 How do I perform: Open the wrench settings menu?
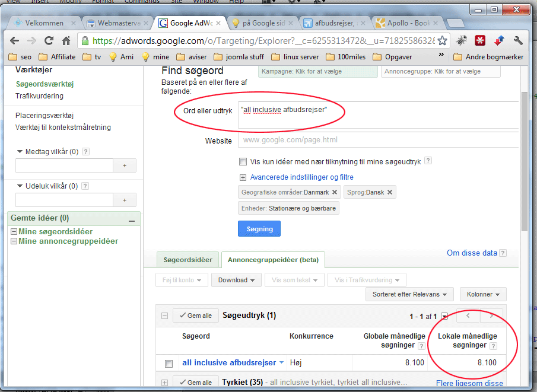pyautogui.click(x=518, y=41)
